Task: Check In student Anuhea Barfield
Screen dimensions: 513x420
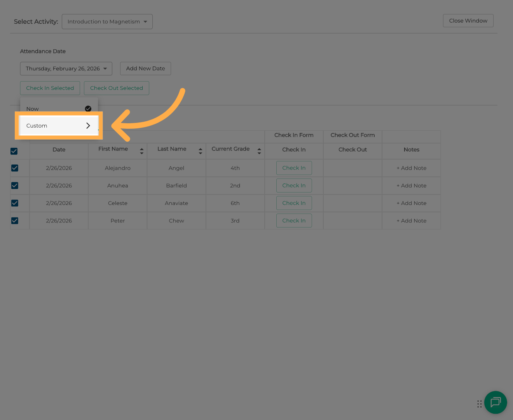Action: 294,185
